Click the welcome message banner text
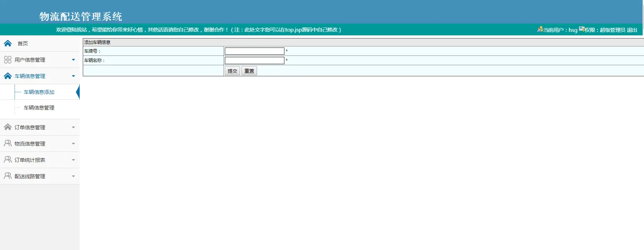Image resolution: width=644 pixels, height=250 pixels. click(199, 30)
